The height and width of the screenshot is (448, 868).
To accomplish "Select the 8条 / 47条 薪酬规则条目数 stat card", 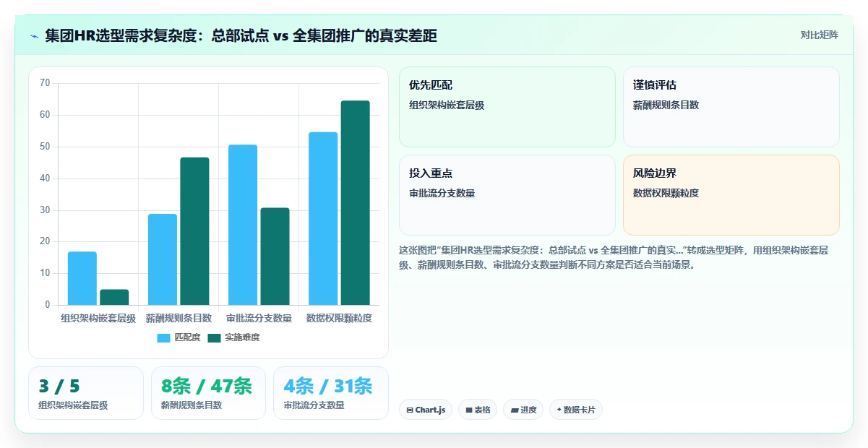I will [208, 393].
